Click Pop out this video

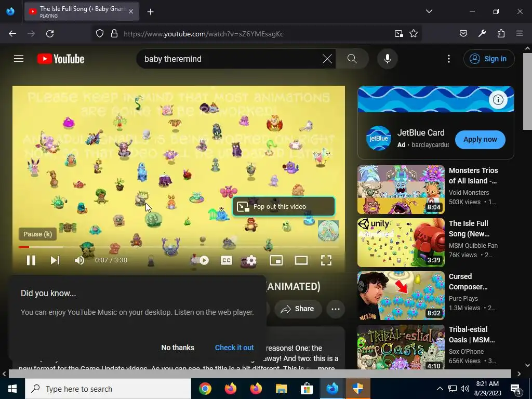pos(284,206)
